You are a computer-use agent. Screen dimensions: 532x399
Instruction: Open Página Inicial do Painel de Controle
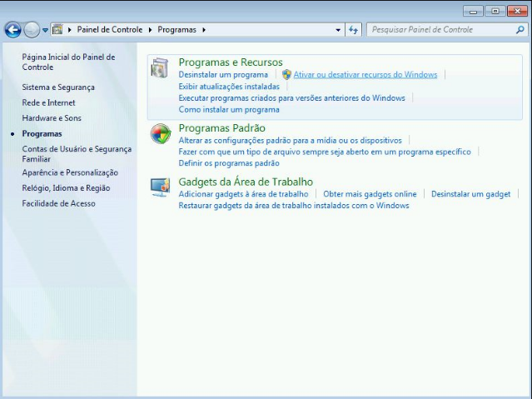pos(68,62)
